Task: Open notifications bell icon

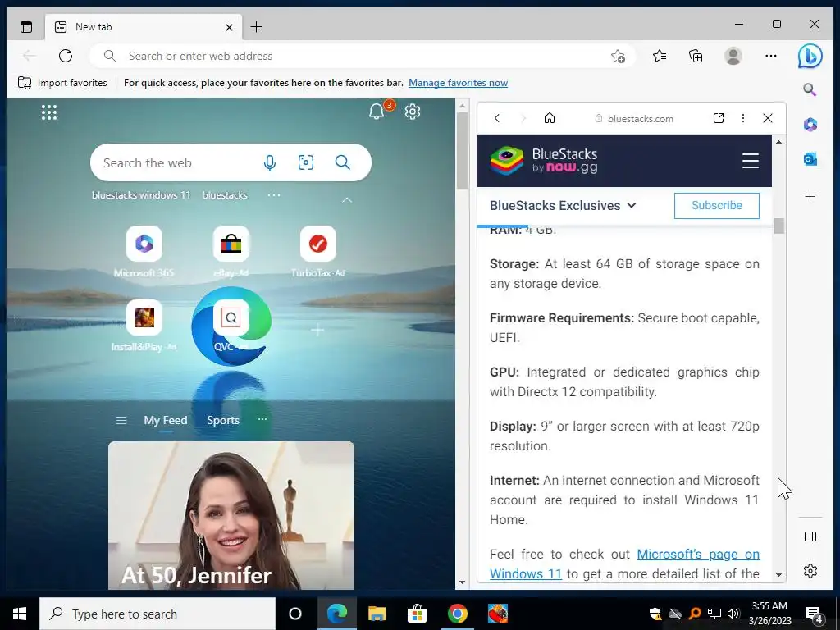Action: (377, 111)
